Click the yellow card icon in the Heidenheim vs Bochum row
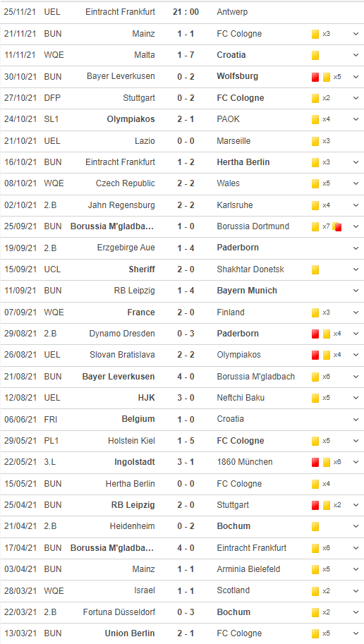The image size is (364, 644). (x=315, y=526)
